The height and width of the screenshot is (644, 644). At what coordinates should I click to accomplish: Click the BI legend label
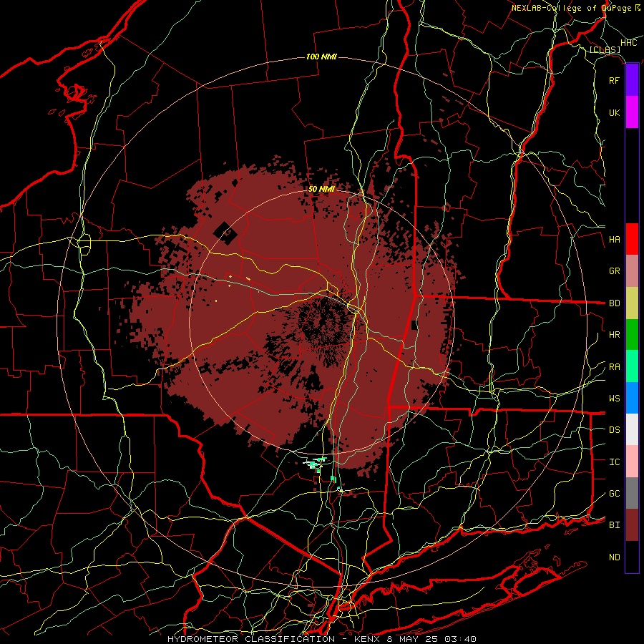click(614, 525)
